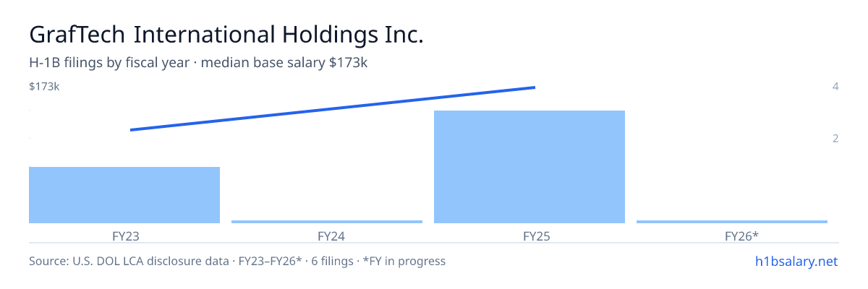The height and width of the screenshot is (289, 868).
Task: Select the thin FY26* bar
Action: [732, 222]
